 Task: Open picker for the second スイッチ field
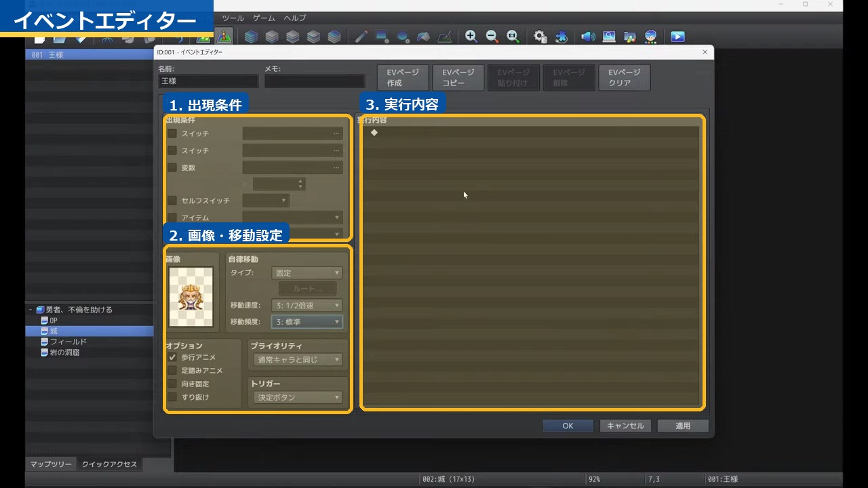click(x=336, y=150)
